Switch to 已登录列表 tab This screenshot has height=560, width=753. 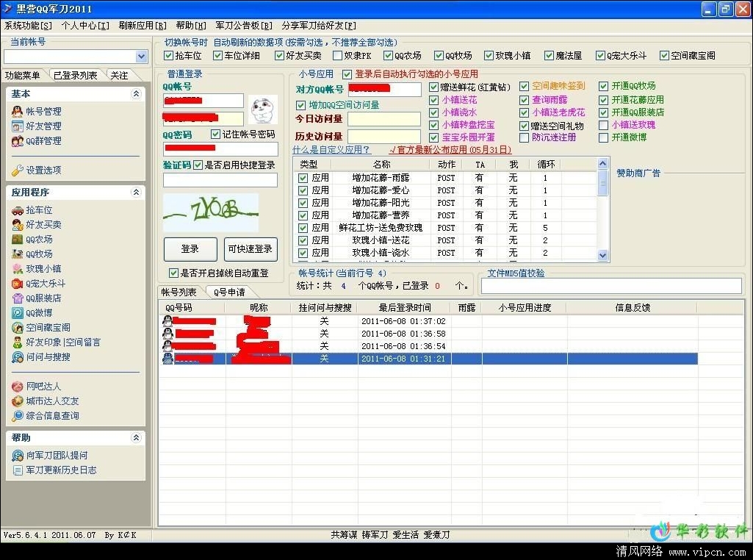pos(76,76)
